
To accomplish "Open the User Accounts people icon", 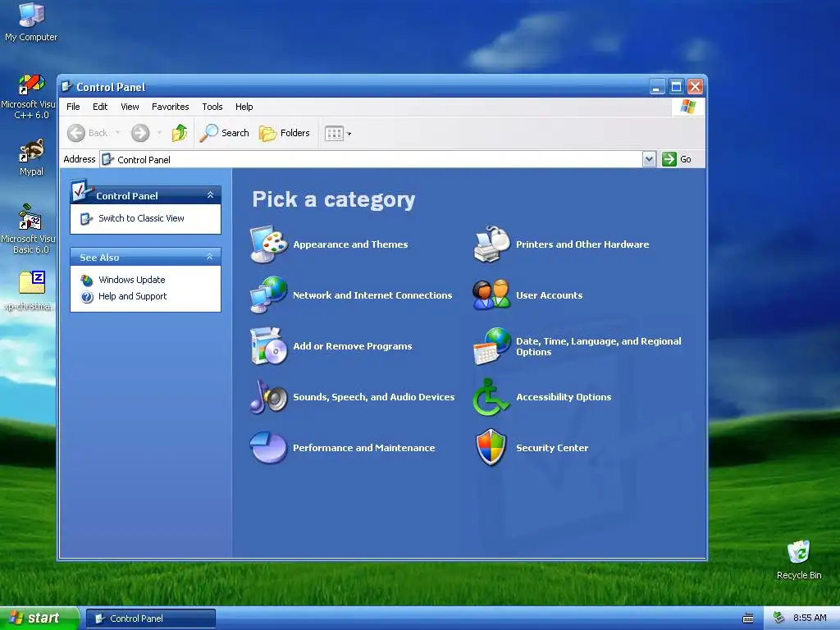I will [x=492, y=295].
